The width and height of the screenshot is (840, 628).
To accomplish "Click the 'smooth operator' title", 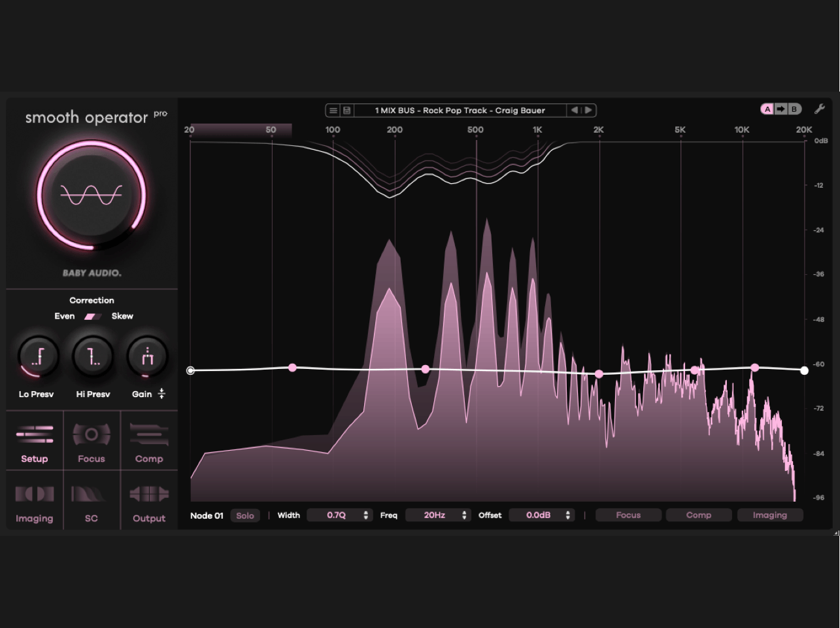I will pos(87,118).
